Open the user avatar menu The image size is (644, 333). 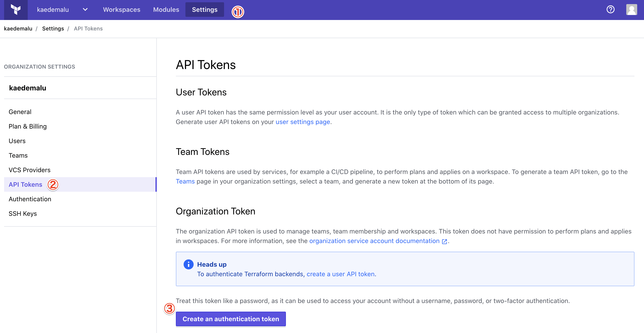pos(632,10)
